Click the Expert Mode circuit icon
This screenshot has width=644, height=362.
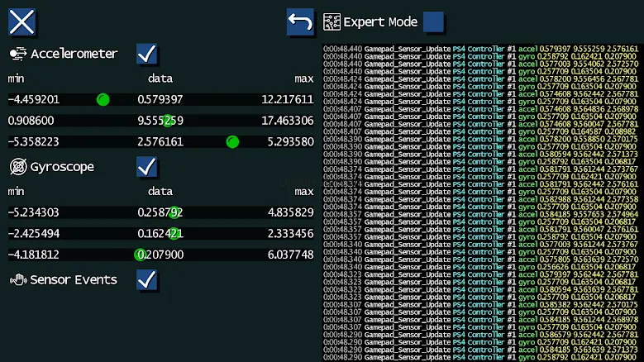click(x=332, y=21)
